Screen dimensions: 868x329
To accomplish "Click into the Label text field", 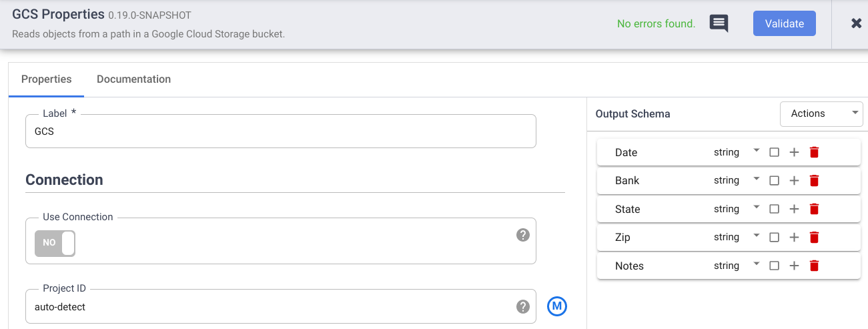I will click(x=280, y=132).
